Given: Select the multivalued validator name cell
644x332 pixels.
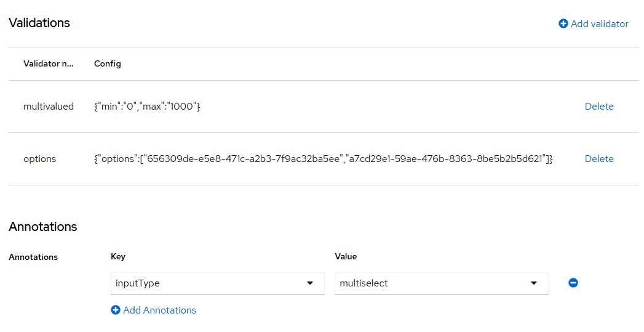Looking at the screenshot, I should click(x=49, y=106).
